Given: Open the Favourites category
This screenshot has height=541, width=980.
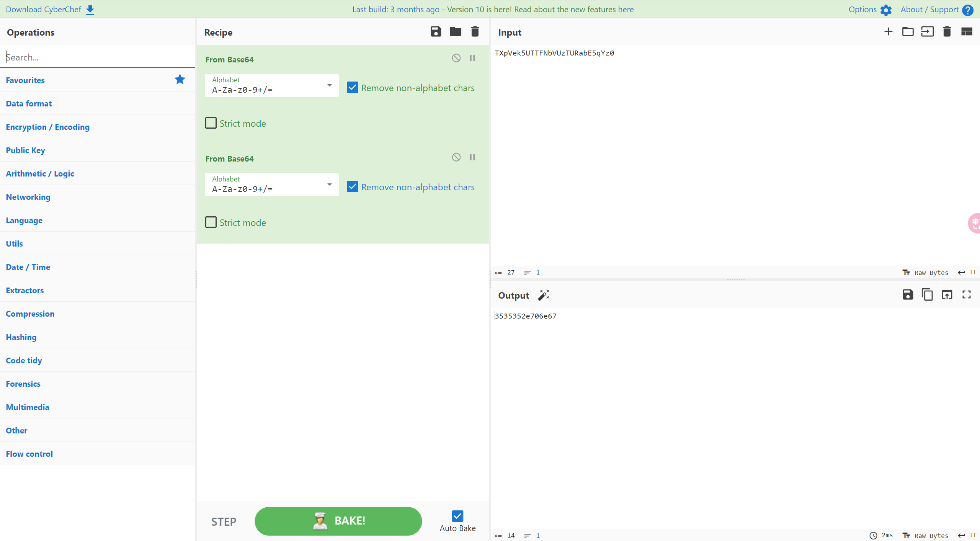Looking at the screenshot, I should (25, 80).
